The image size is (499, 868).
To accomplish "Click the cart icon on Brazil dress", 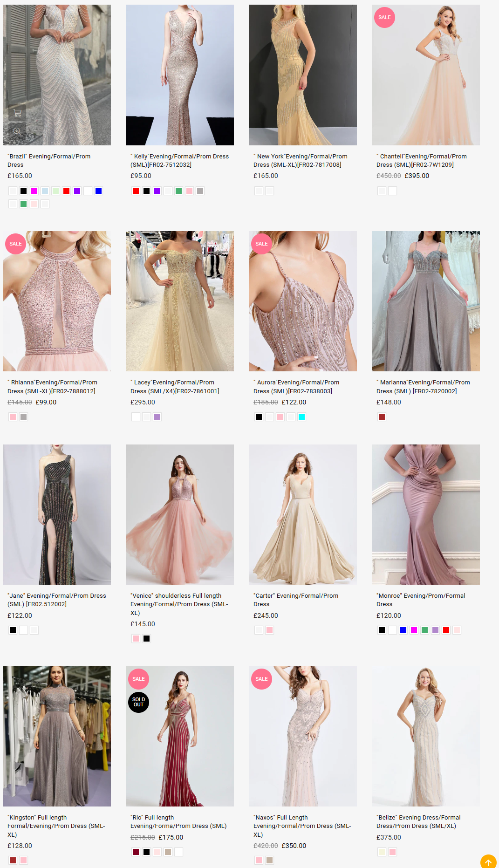I will (17, 113).
